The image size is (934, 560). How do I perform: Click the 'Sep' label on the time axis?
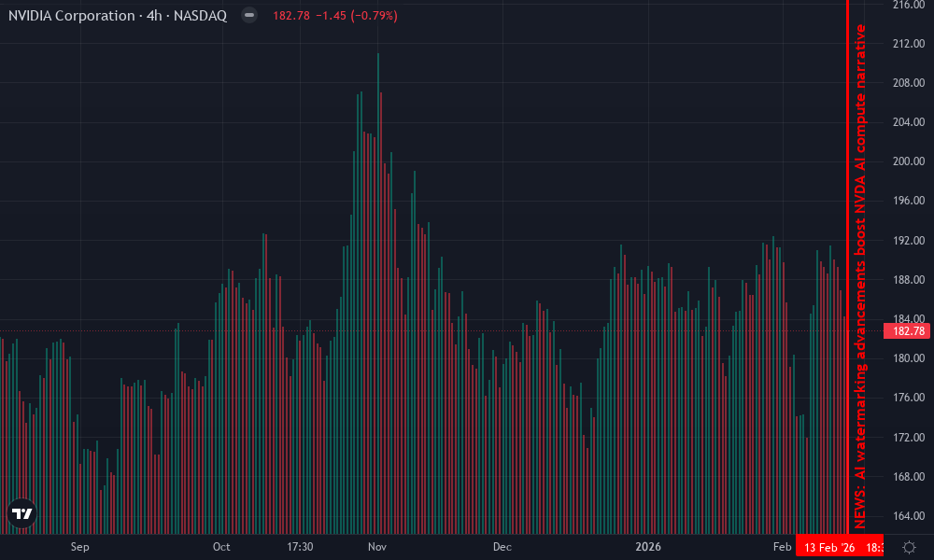pyautogui.click(x=80, y=547)
